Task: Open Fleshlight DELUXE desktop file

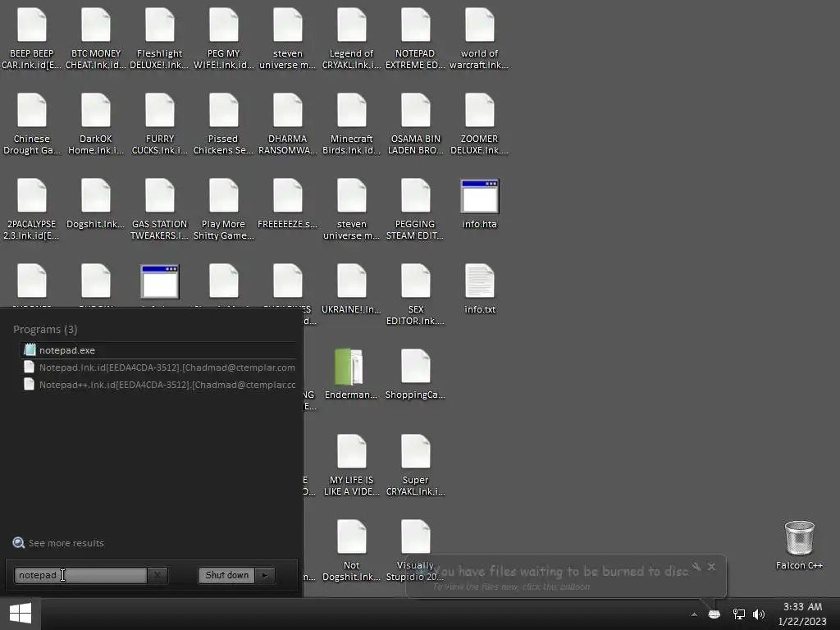Action: tap(160, 39)
